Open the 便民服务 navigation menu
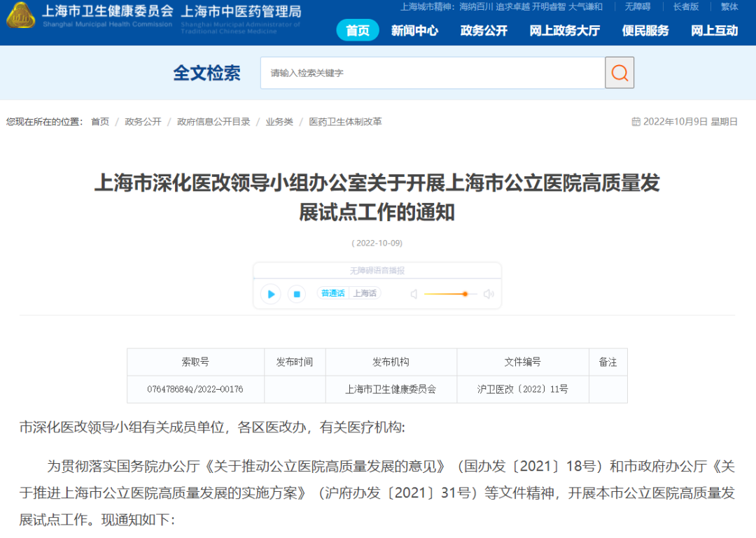This screenshot has width=756, height=538. [645, 31]
